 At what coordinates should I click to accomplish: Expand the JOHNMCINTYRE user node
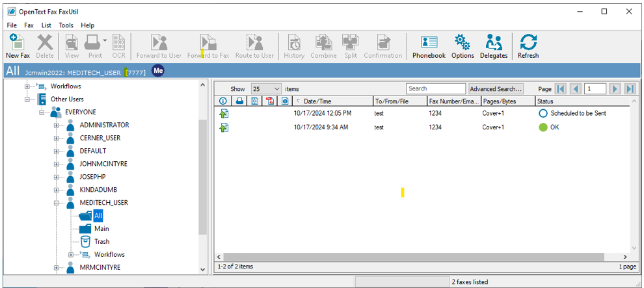pyautogui.click(x=56, y=164)
